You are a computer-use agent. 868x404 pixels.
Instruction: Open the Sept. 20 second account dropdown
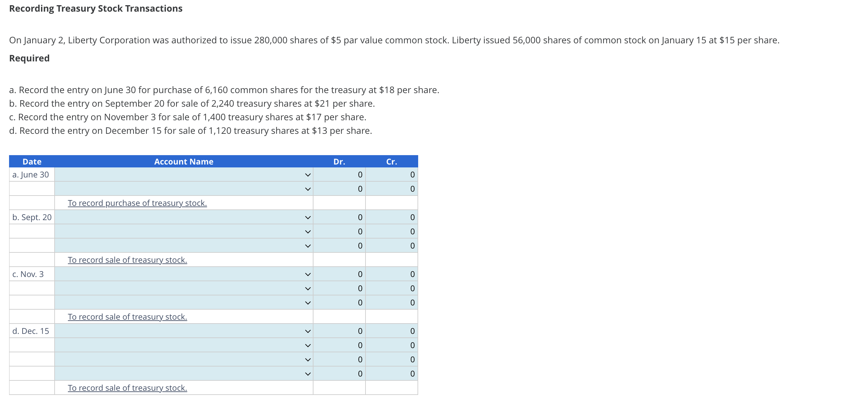(x=184, y=231)
